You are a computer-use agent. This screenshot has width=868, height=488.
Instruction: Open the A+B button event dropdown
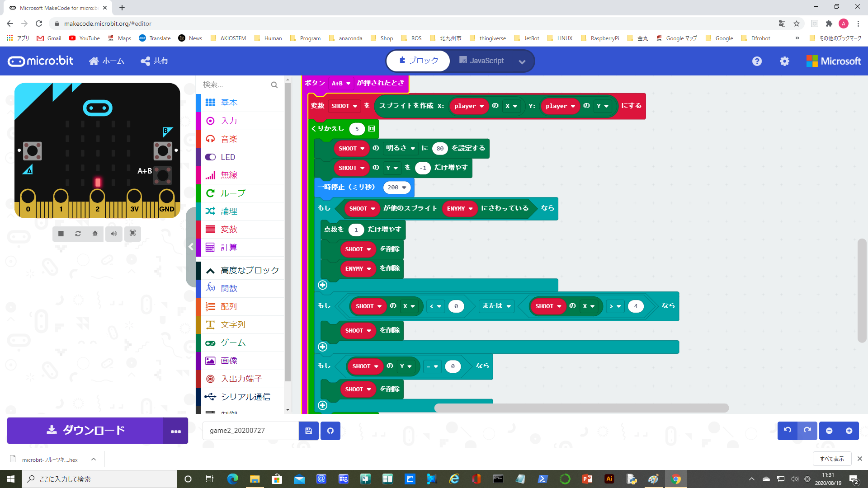[341, 83]
